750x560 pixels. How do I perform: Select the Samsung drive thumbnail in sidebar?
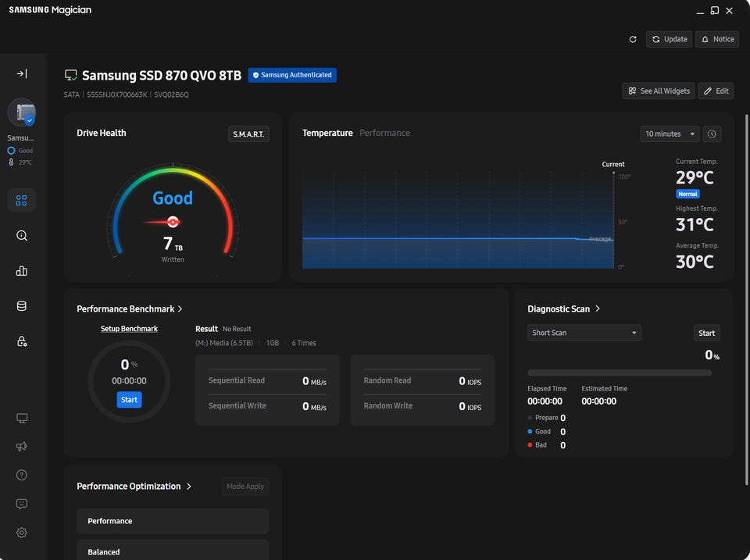coord(22,113)
